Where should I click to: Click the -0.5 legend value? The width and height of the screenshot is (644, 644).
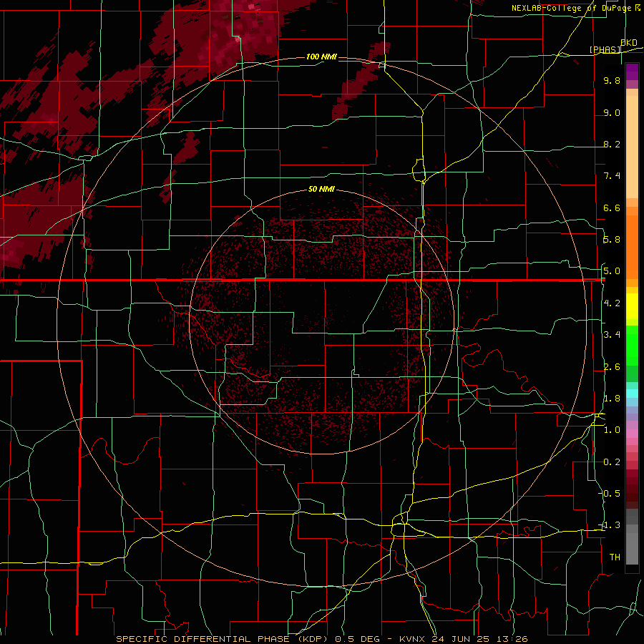pos(610,494)
